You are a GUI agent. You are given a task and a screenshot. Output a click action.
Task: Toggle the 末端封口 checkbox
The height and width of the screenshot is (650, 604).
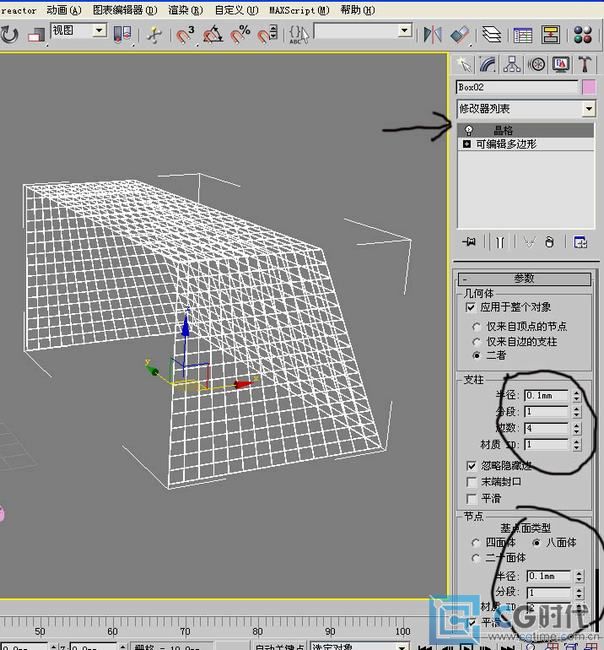point(471,482)
